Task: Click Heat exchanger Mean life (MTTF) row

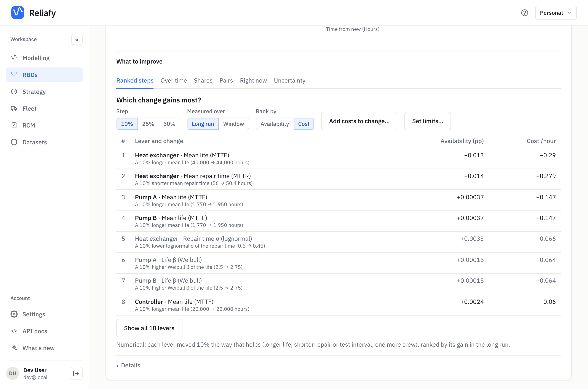Action: (x=338, y=159)
